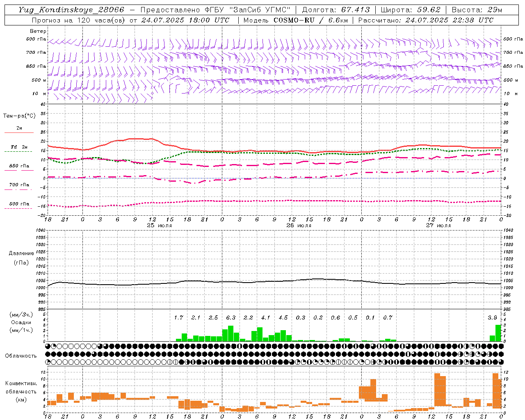
Task: Click the 'Конвективн.' convective cloud label
Action: point(21,383)
